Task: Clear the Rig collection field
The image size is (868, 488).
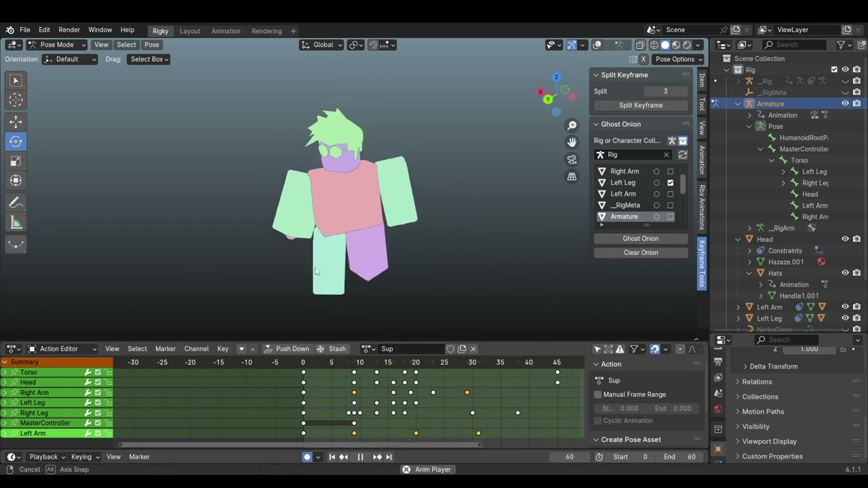Action: click(x=666, y=155)
